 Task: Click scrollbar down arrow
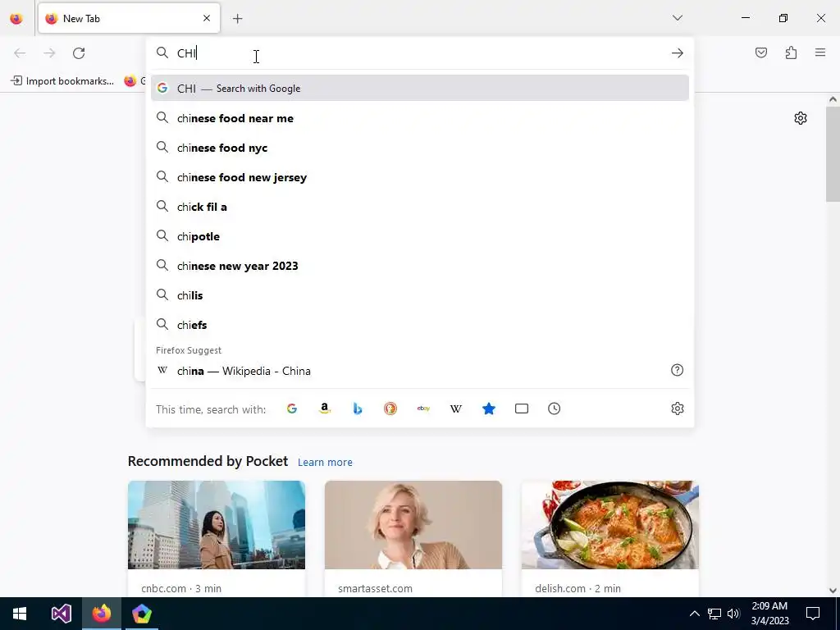[x=833, y=591]
